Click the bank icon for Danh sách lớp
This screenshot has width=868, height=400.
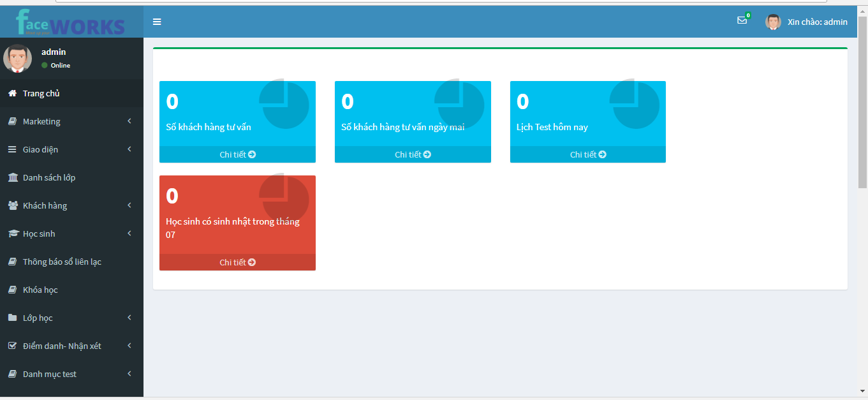tap(13, 177)
